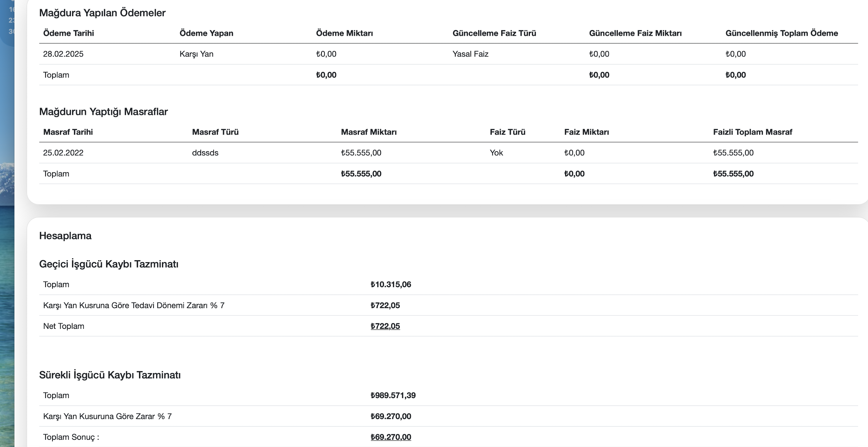
Task: Click the Ödeme Tarihi column header
Action: pyautogui.click(x=69, y=33)
